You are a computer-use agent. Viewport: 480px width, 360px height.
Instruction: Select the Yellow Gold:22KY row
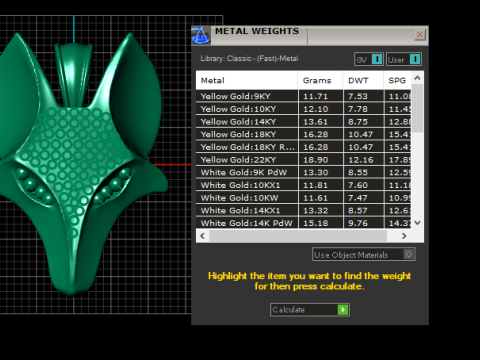303,160
